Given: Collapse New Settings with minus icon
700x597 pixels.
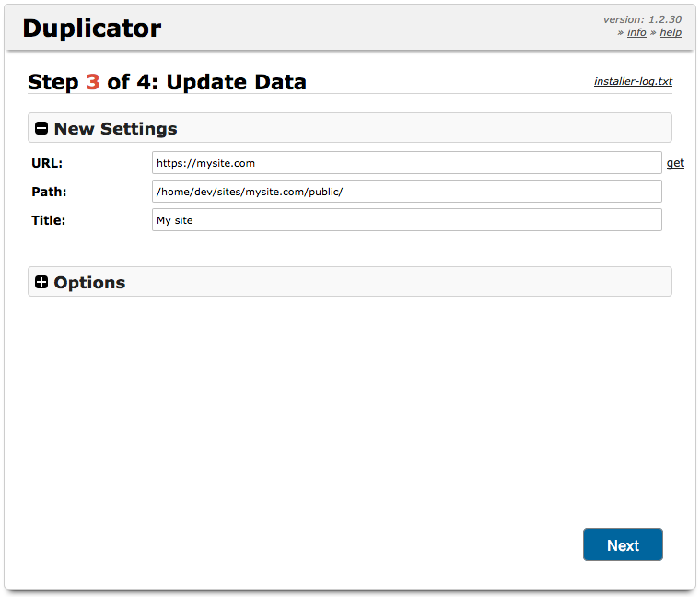Looking at the screenshot, I should click(x=41, y=129).
